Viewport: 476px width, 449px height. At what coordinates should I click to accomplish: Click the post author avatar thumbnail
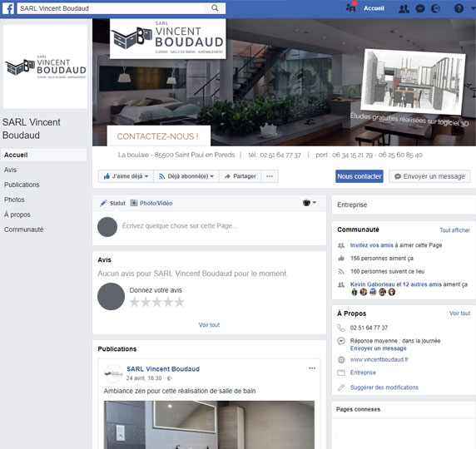click(x=113, y=373)
